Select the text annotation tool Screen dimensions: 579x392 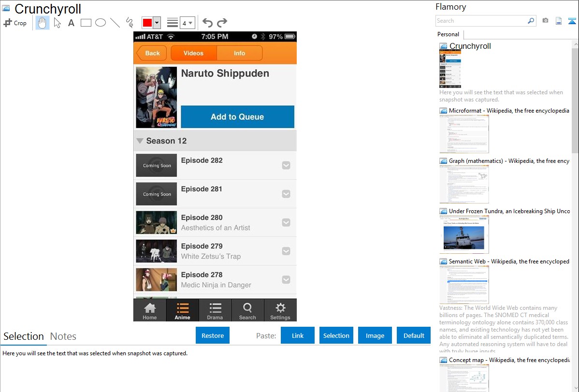[71, 23]
